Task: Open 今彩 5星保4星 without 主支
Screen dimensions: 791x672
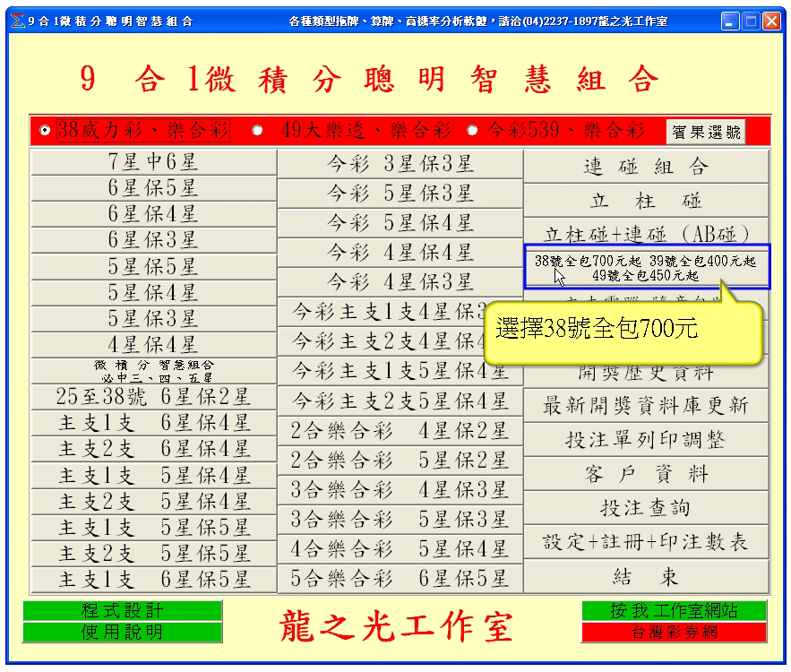Action: tap(400, 223)
